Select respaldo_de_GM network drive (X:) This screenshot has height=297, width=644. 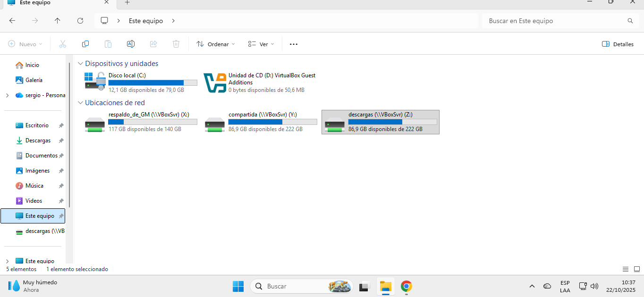click(x=140, y=122)
